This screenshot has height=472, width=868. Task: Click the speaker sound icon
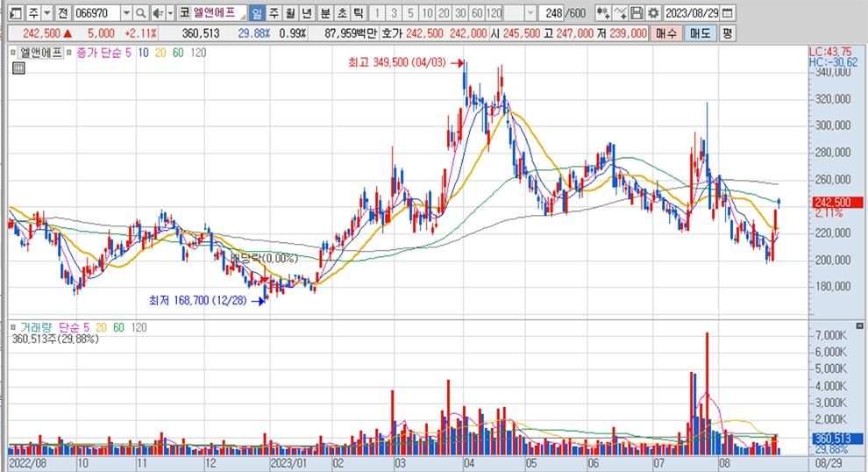[156, 13]
